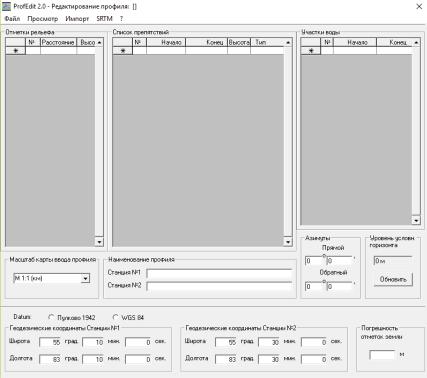Click scroll-down arrow in Отметки рельефа table
The image size is (427, 378).
99,242
